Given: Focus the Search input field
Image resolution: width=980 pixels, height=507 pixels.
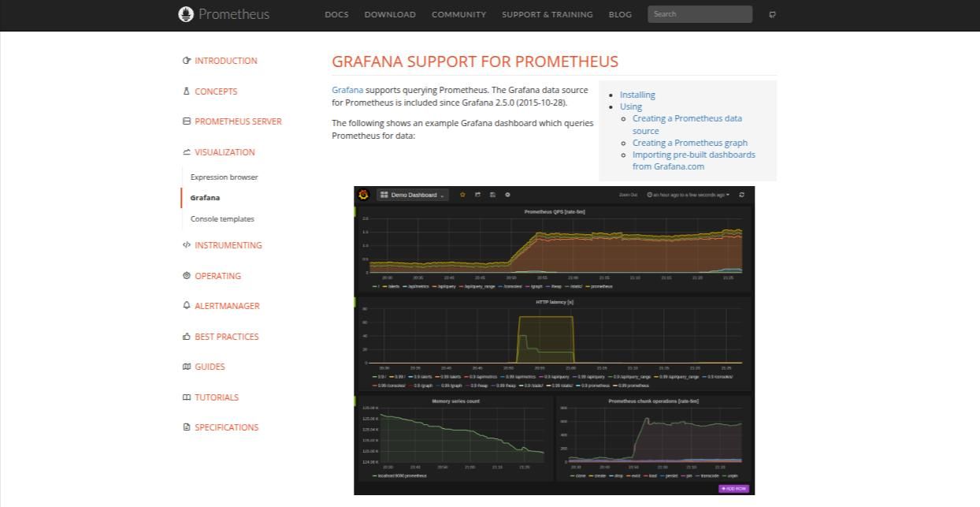Looking at the screenshot, I should (700, 14).
